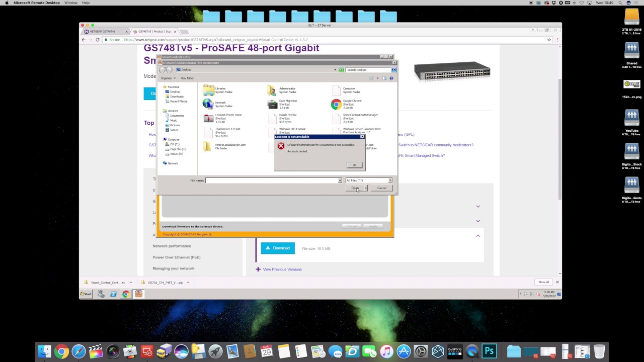Expand the File name history dropdown arrow
The width and height of the screenshot is (644, 362).
tap(340, 180)
